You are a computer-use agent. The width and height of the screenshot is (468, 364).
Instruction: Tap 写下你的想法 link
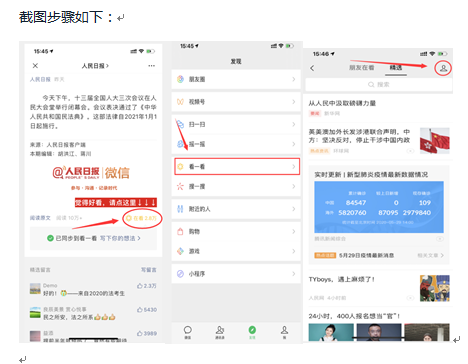click(x=120, y=238)
